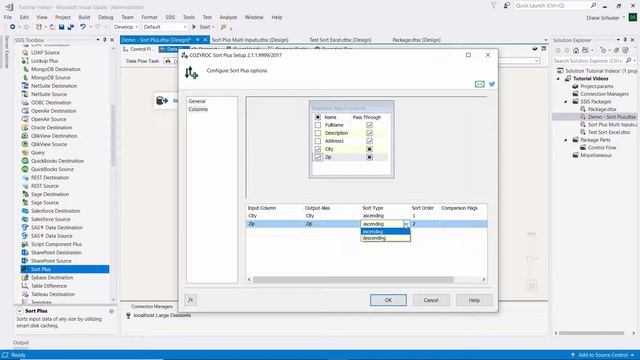Open the Tools menu
The height and width of the screenshot is (360, 640).
189,17
